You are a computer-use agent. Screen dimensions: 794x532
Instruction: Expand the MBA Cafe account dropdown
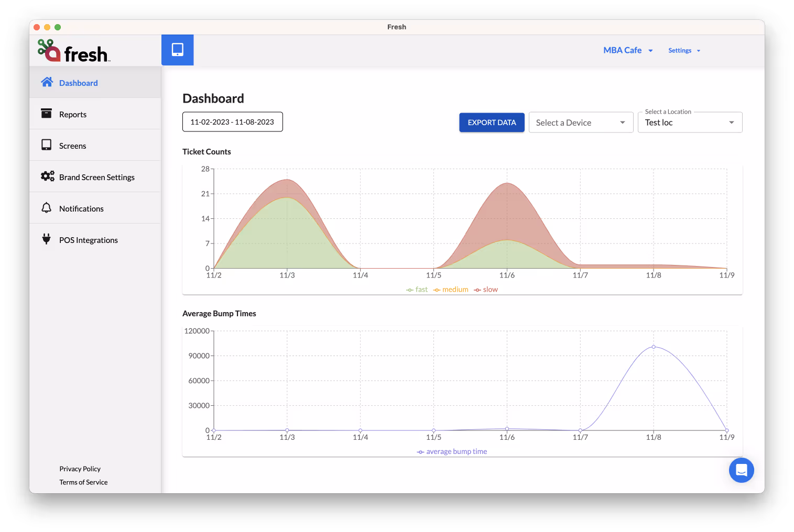628,50
